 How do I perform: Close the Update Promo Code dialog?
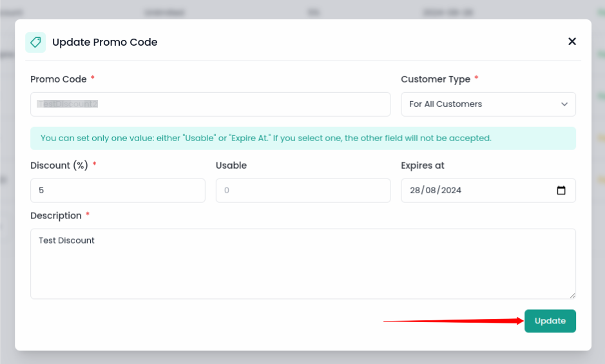(x=571, y=41)
